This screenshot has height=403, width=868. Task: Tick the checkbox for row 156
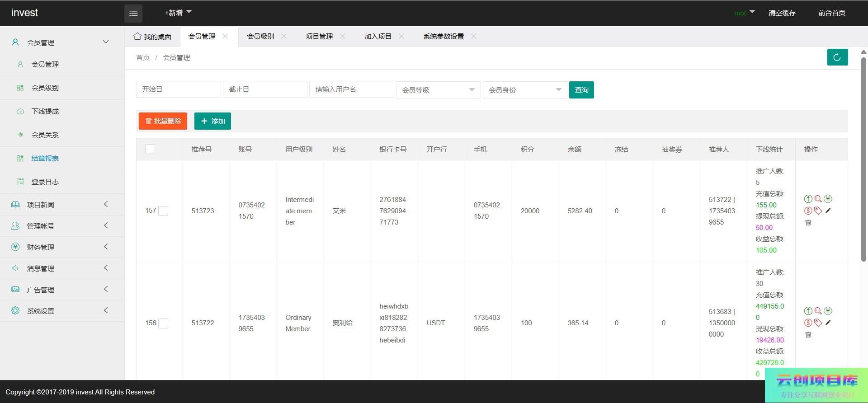pyautogui.click(x=163, y=323)
